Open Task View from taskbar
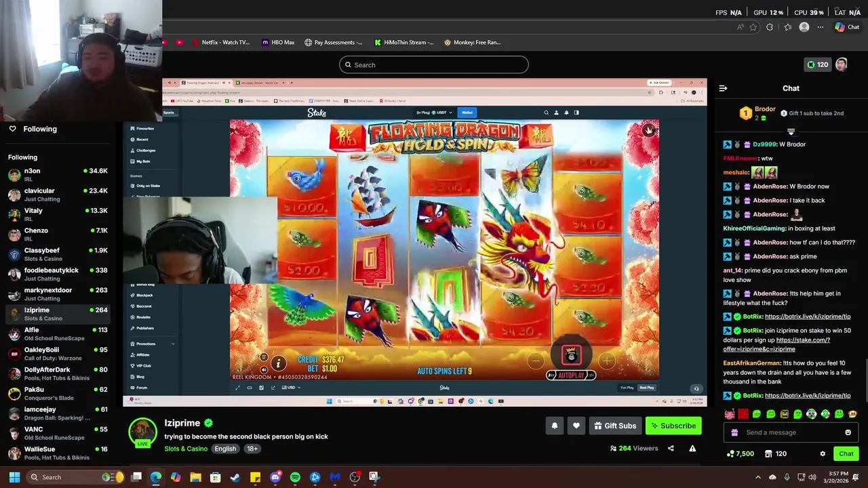868x488 pixels. tap(136, 477)
